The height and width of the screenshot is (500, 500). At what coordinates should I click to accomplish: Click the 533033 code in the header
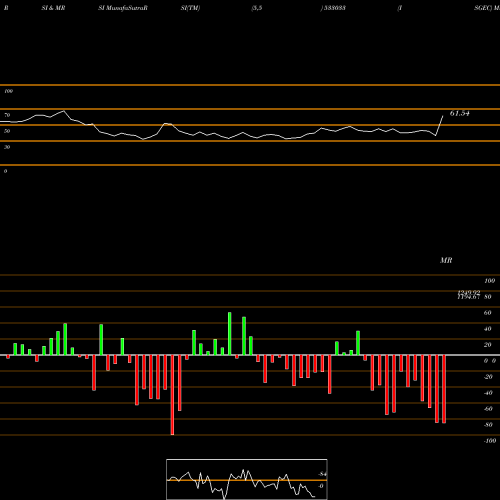(334, 8)
